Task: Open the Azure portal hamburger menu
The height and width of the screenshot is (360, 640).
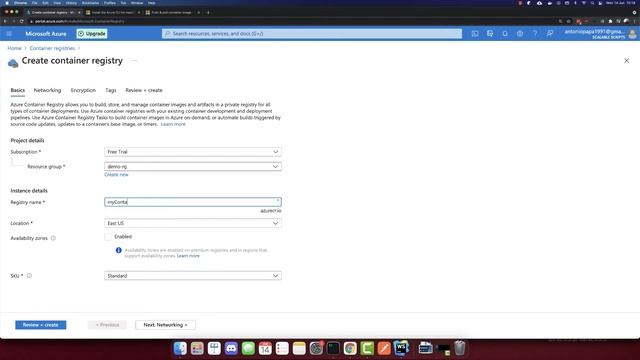Action: pos(9,33)
